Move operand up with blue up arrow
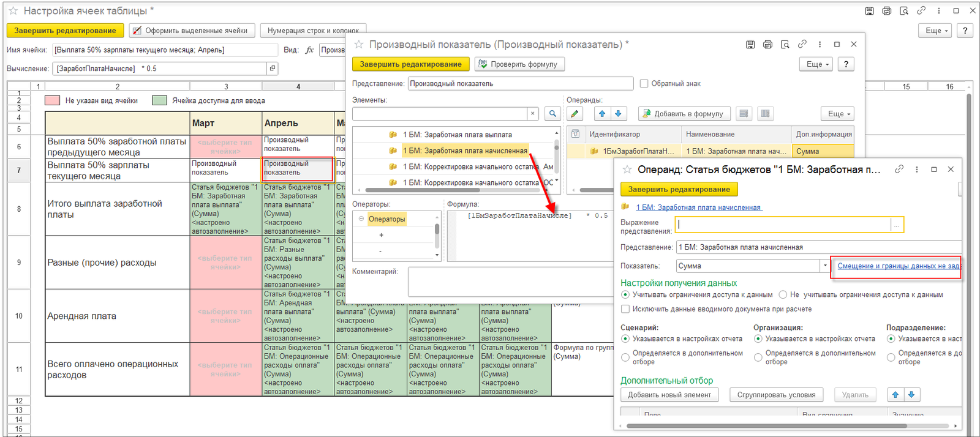Viewport: 980px width, 437px height. coord(602,114)
